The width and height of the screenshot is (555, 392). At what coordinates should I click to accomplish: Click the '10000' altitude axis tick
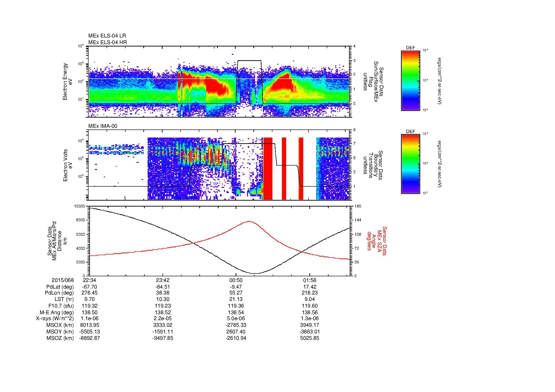point(79,206)
